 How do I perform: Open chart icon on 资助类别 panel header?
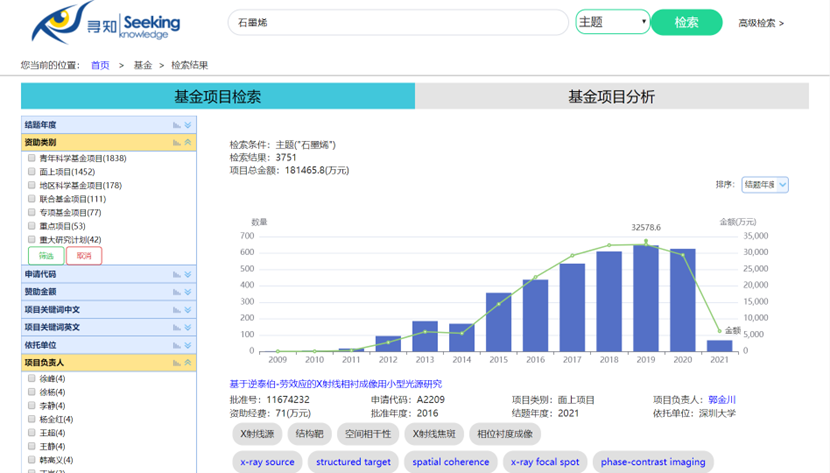point(177,142)
